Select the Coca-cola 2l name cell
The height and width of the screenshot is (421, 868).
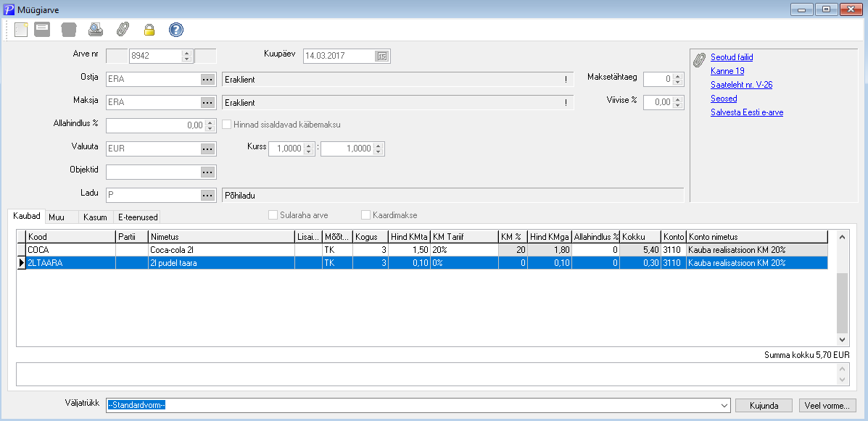[x=221, y=250]
